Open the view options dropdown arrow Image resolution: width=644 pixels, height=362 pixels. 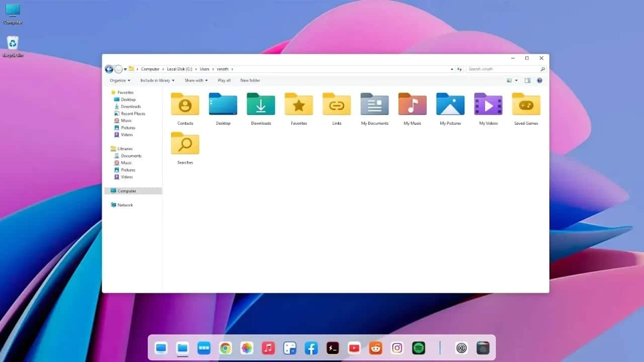pyautogui.click(x=516, y=80)
